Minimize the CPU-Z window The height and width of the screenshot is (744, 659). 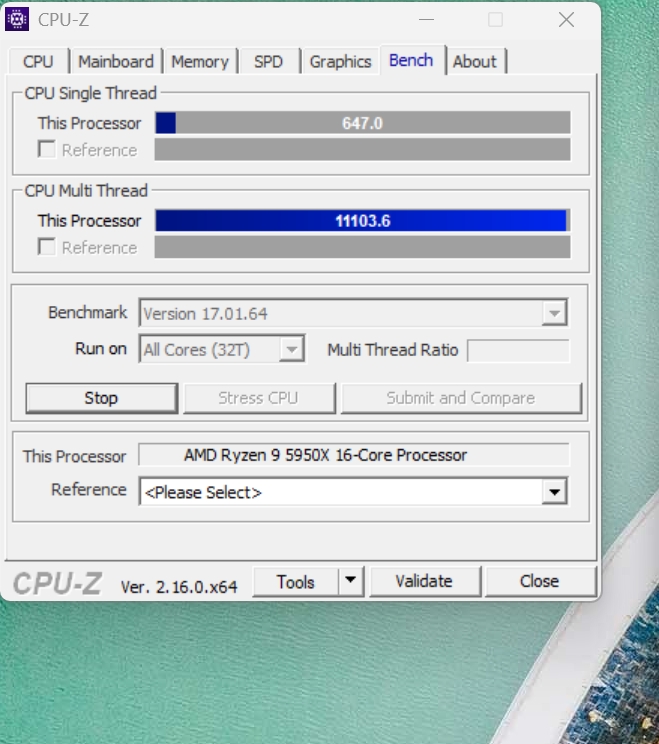pyautogui.click(x=426, y=20)
